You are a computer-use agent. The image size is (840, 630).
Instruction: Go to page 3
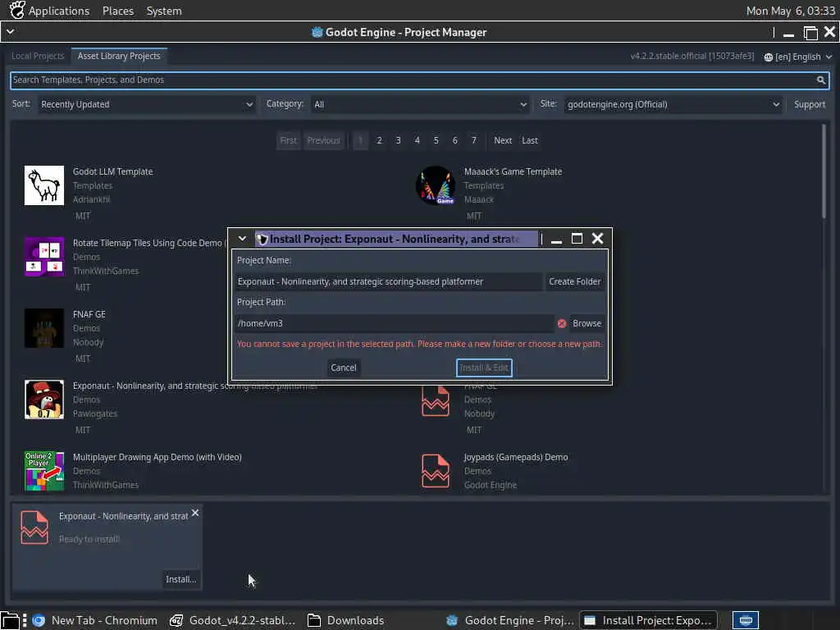[x=398, y=140]
